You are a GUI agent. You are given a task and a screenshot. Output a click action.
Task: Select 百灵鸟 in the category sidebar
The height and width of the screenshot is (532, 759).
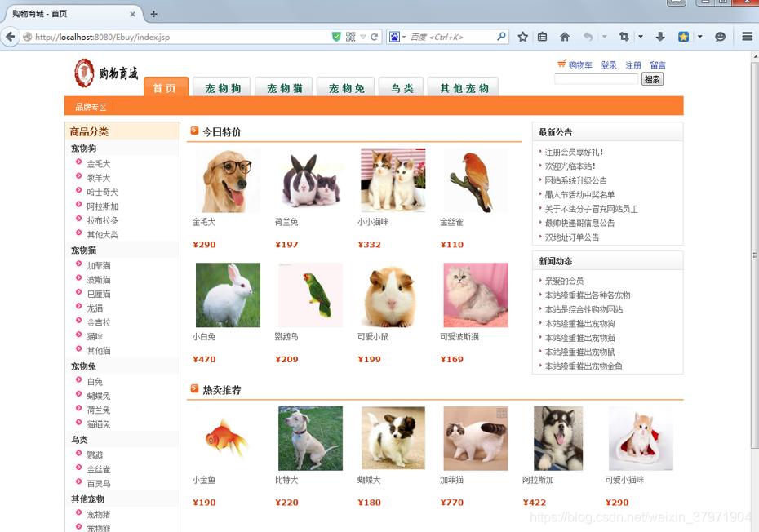[98, 484]
